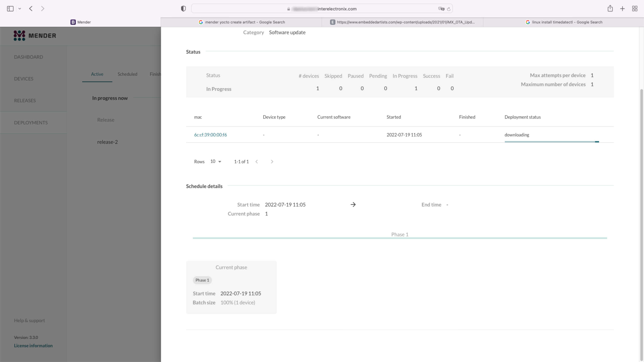This screenshot has width=644, height=362.
Task: Expand Phase 1 schedule details
Action: [x=399, y=234]
